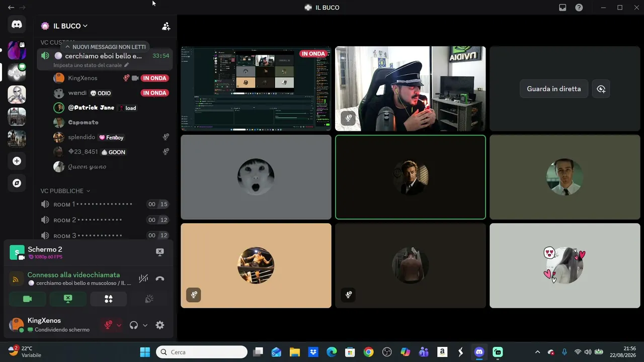Select the light tile with heart-decorated avatar
Viewport: 644px width, 362px height.
(x=565, y=265)
